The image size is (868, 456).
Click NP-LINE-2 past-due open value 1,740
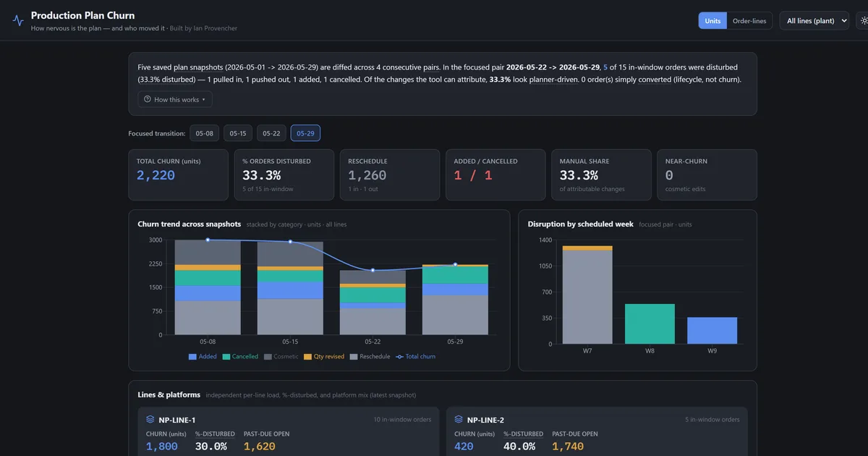(568, 447)
